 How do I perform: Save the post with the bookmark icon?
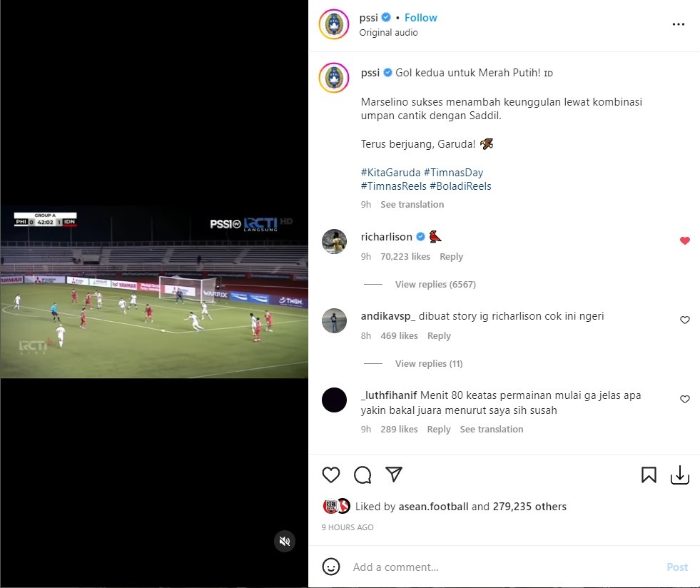[x=649, y=475]
